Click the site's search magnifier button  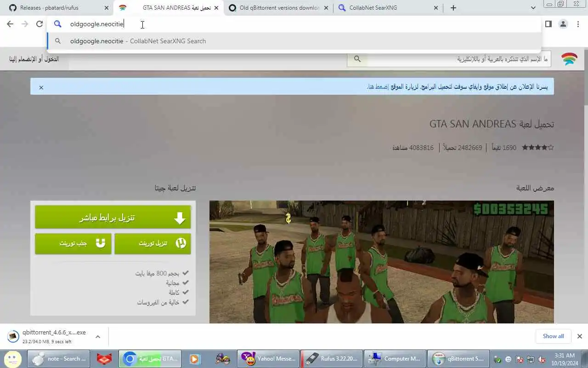[x=357, y=59]
